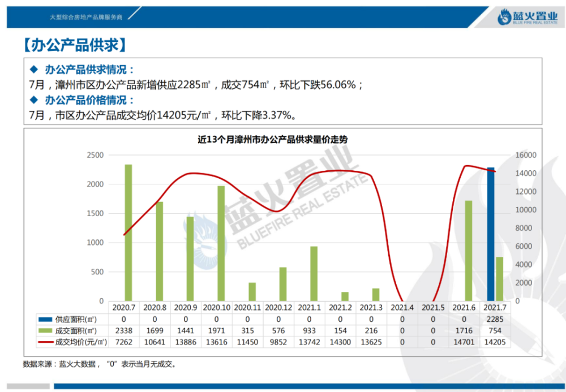Click the green bar for 2020.8

click(159, 251)
